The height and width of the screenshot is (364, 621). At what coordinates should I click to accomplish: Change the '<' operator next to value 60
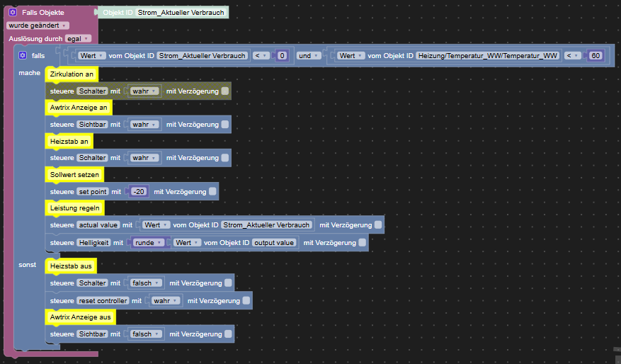tap(572, 55)
